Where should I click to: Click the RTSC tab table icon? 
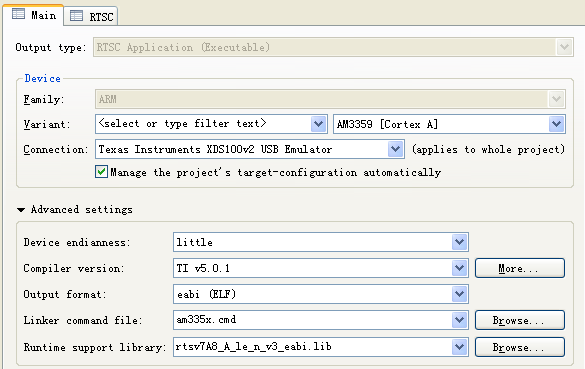click(76, 16)
